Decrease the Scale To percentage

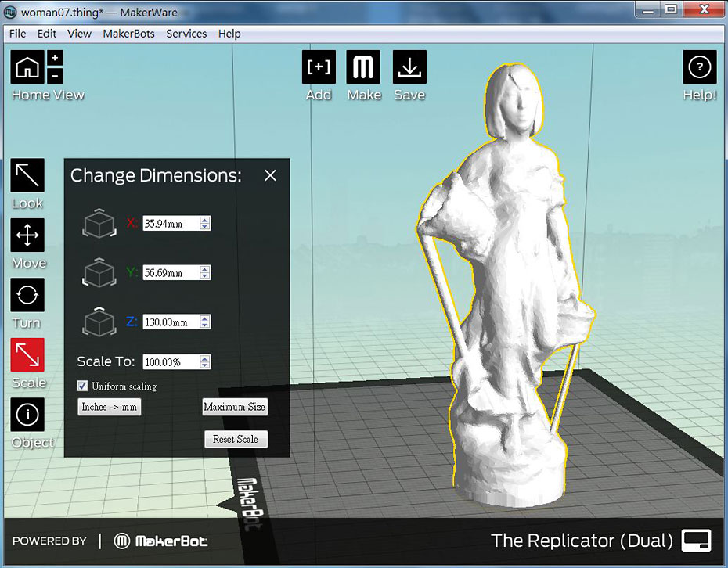[x=205, y=365]
